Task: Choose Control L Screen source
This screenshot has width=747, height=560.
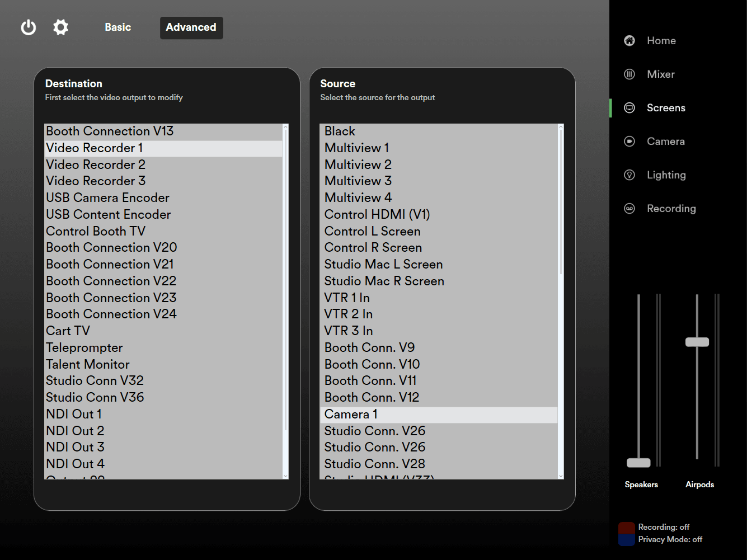Action: click(439, 232)
